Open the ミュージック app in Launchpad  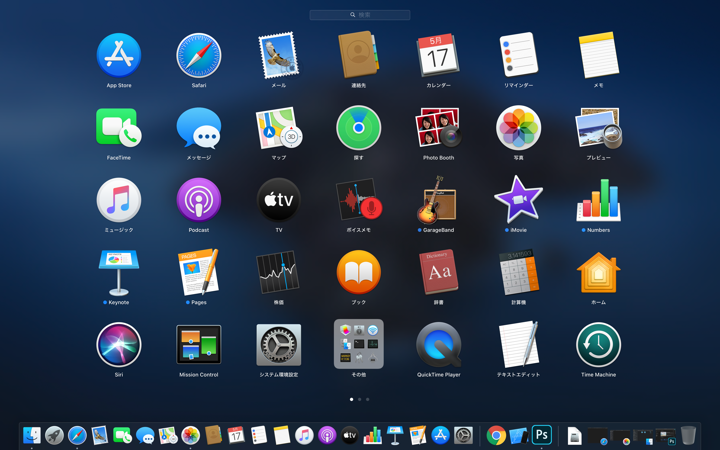pos(119,200)
